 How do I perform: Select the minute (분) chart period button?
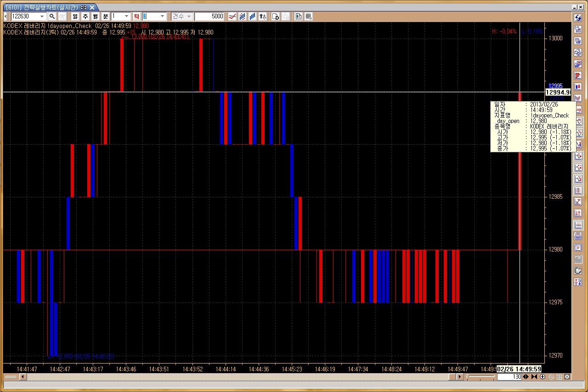coord(106,17)
